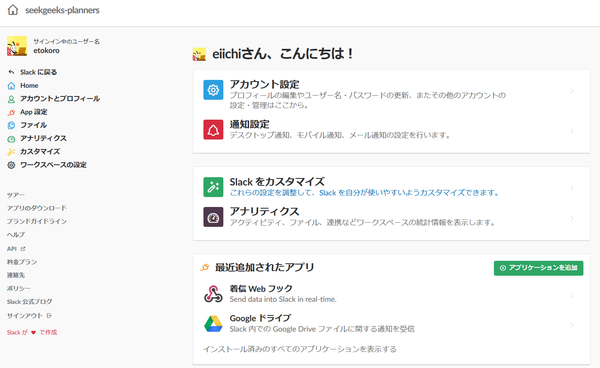
Task: Open ワークスペースの設定 in the sidebar
Action: (x=53, y=165)
